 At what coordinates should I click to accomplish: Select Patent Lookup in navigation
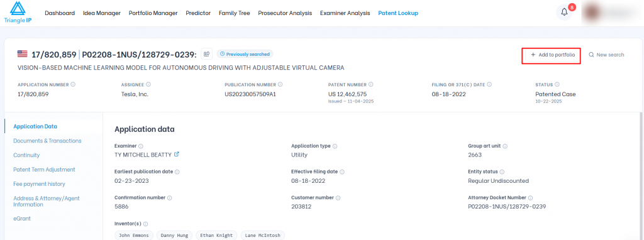398,13
